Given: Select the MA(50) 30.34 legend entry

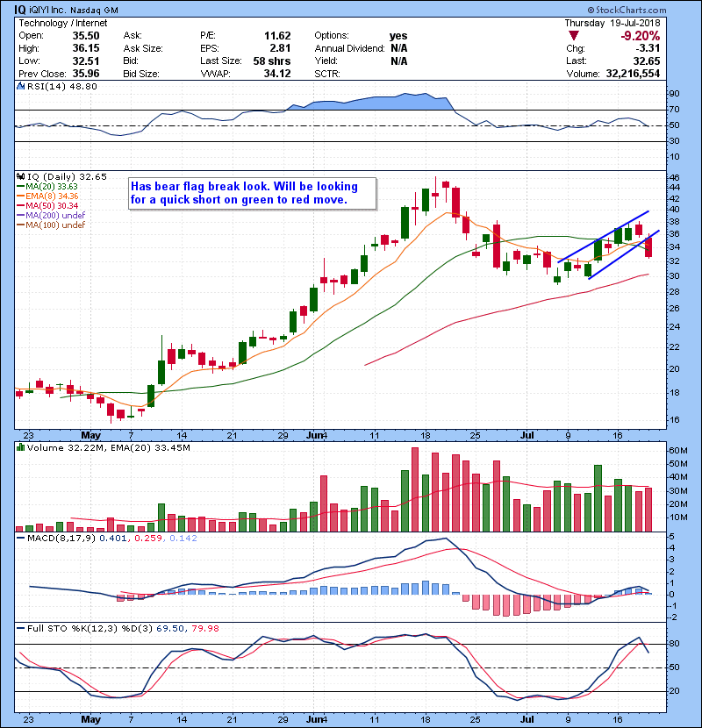Looking at the screenshot, I should [47, 205].
